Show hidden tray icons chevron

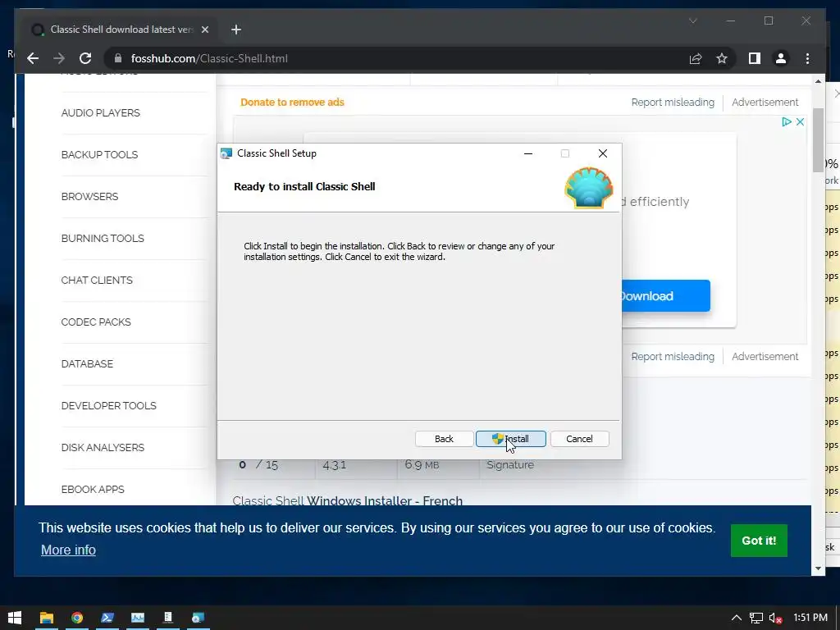[x=737, y=618]
